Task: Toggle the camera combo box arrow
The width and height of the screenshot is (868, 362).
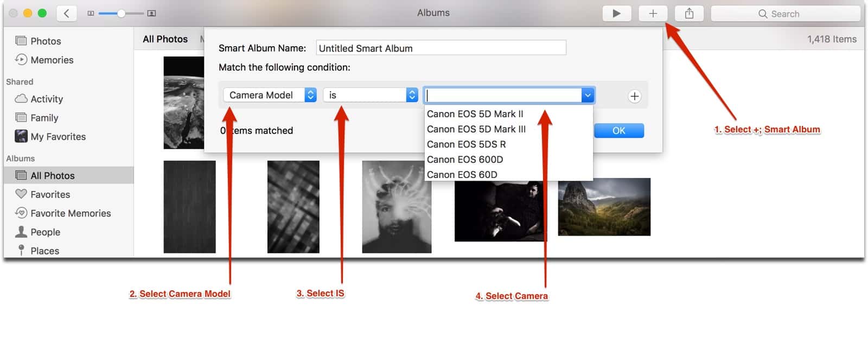Action: (588, 96)
